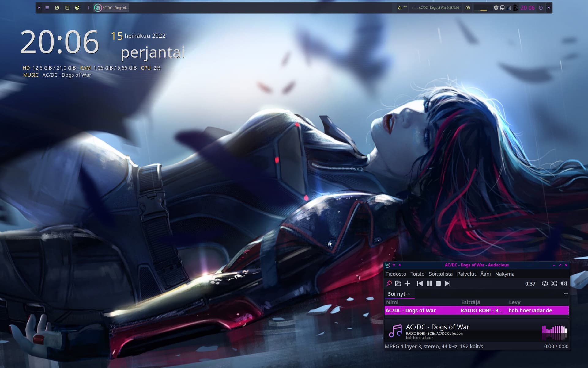Close the Audacious window
Viewport: 588px width, 368px height.
click(x=566, y=265)
